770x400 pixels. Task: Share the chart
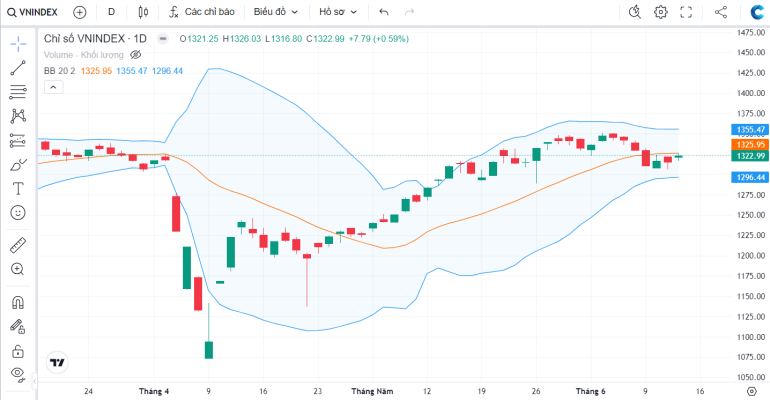pyautogui.click(x=720, y=12)
